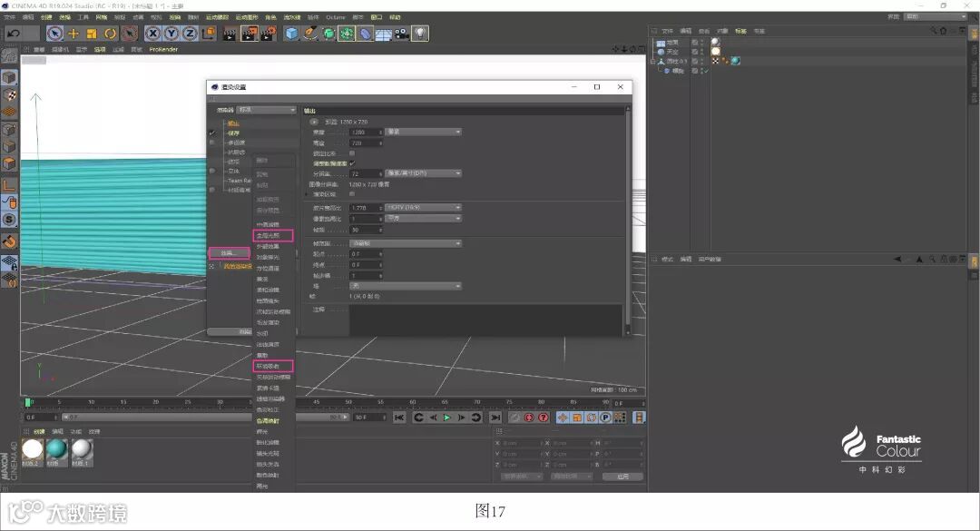
Task: Click Render View clapperboard icon
Action: [x=230, y=34]
